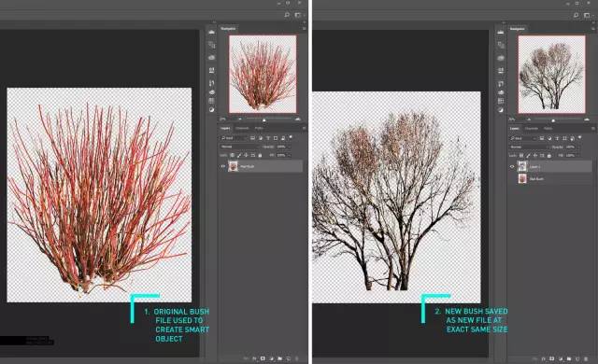The image size is (598, 364).
Task: Filter for type layers in tree document panel
Action: 557,138
